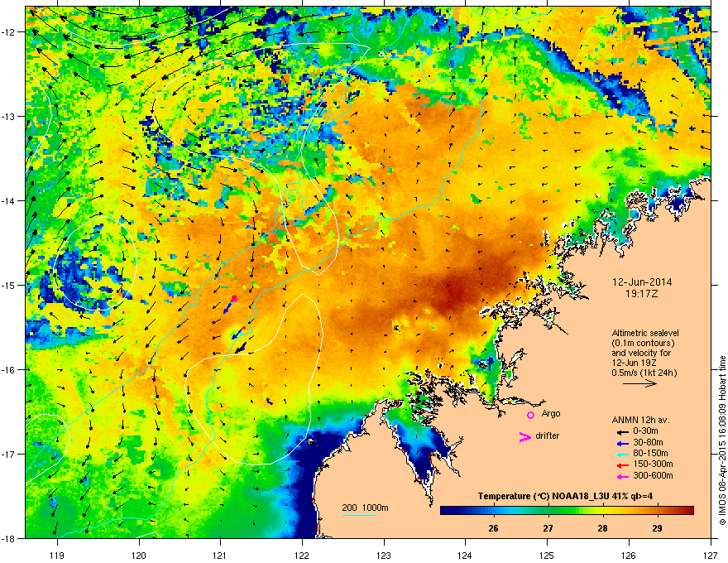Click the latitude axis label -16
This screenshot has width=728, height=563.
click(x=9, y=369)
